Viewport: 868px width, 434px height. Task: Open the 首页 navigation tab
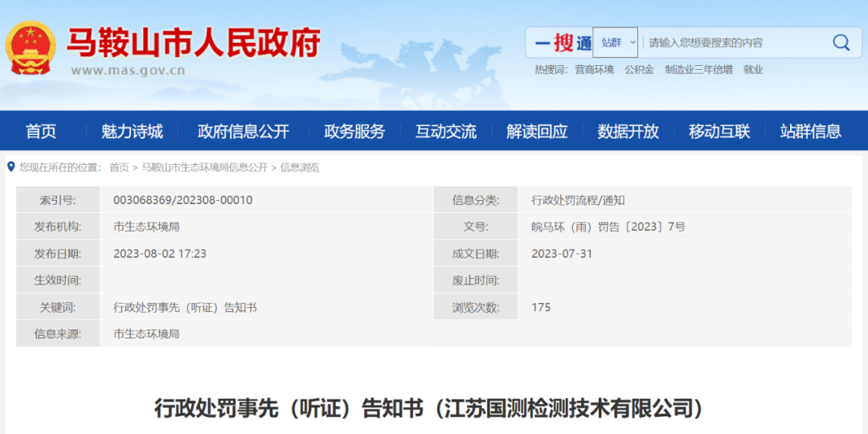(41, 131)
